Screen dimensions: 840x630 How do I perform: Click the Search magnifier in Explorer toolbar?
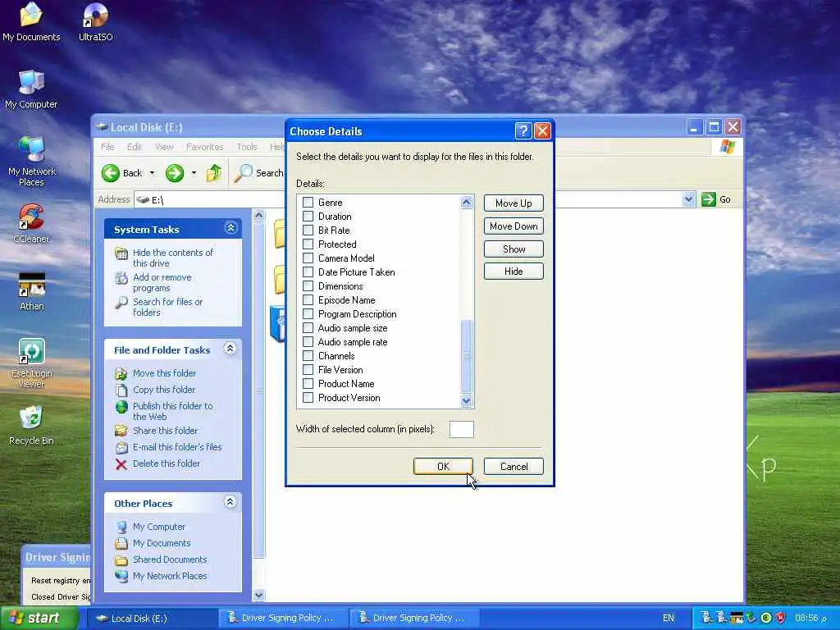(x=243, y=172)
